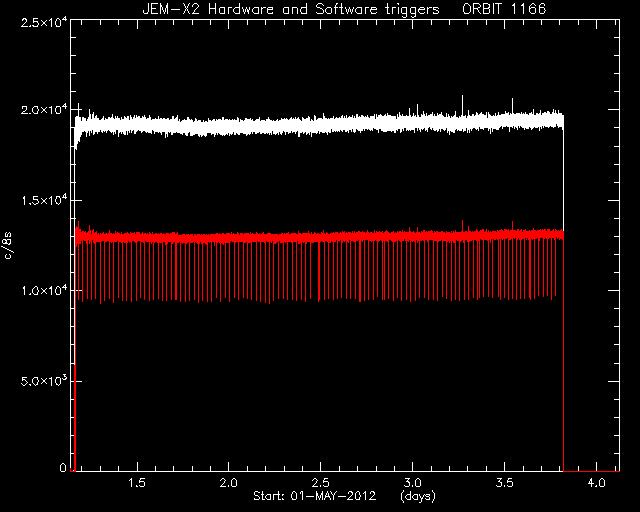Click the 5.0×10³ y-axis tick label
The height and width of the screenshot is (512, 640).
click(x=44, y=381)
